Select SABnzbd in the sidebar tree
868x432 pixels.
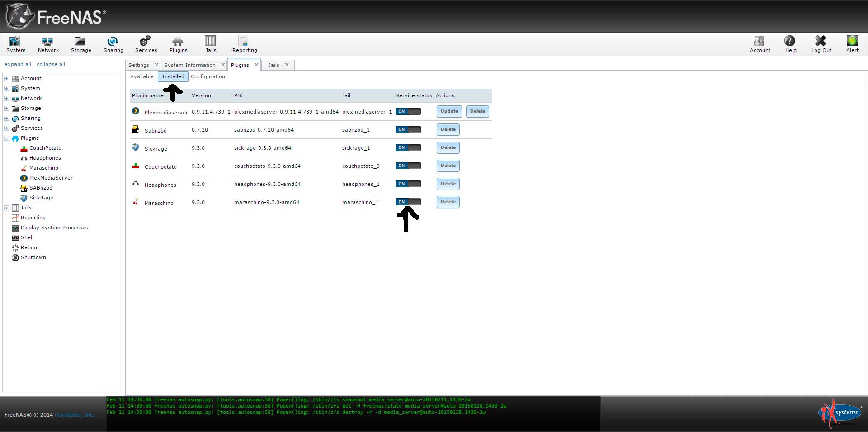tap(41, 188)
